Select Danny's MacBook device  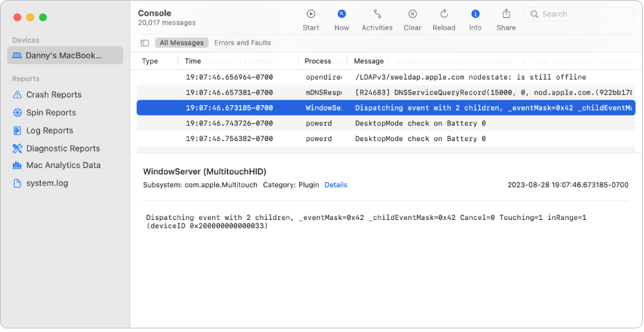pos(64,55)
